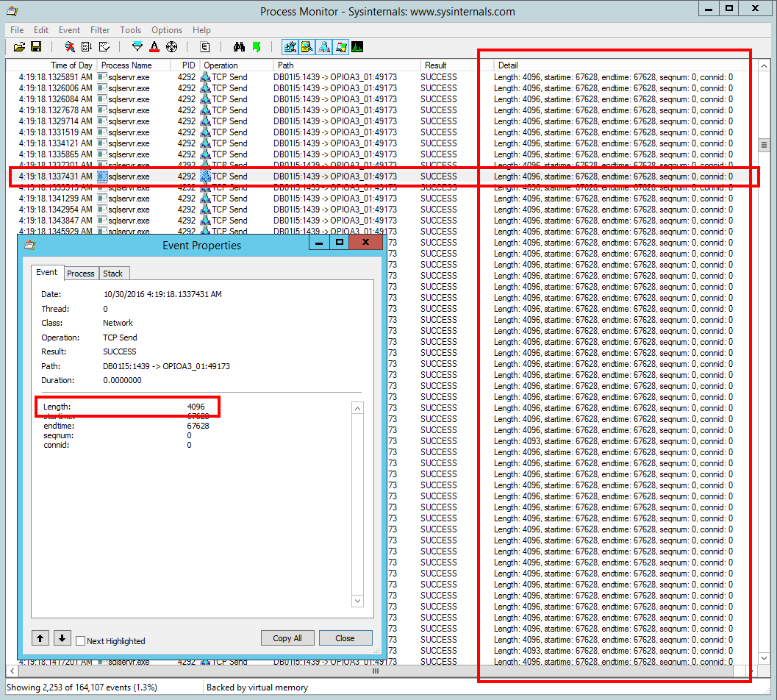This screenshot has width=777, height=700.
Task: Click the Date value 10/30/2016 in Event Properties
Action: tap(162, 294)
